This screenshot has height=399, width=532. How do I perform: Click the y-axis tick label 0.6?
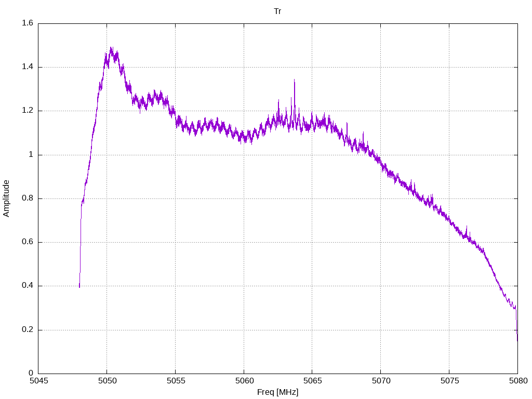click(x=28, y=242)
